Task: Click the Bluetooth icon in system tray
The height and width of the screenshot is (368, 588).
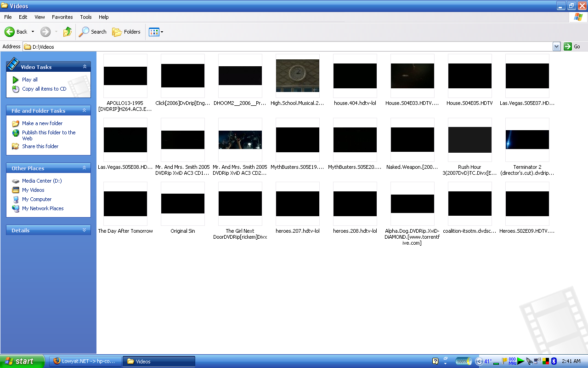Action: pos(554,361)
